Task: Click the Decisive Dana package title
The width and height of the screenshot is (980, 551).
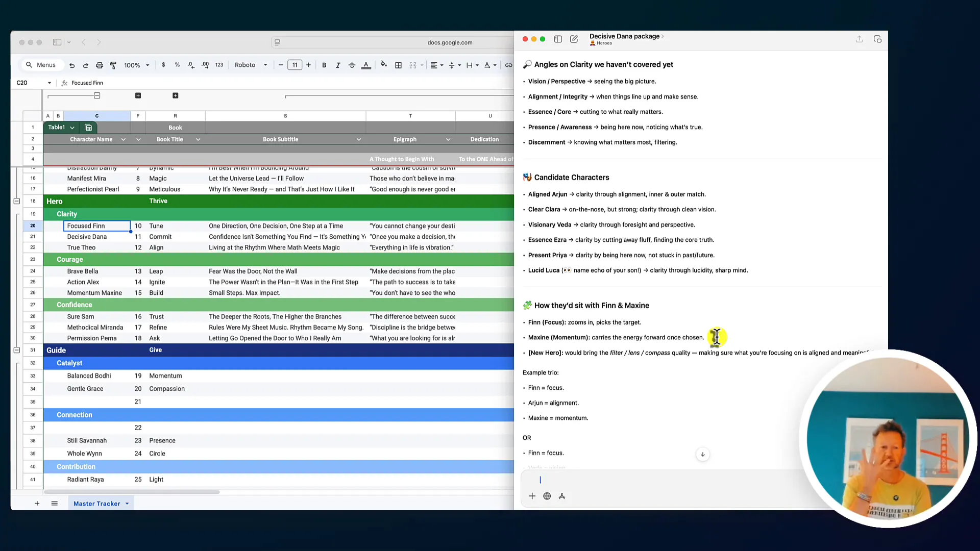Action: [624, 36]
